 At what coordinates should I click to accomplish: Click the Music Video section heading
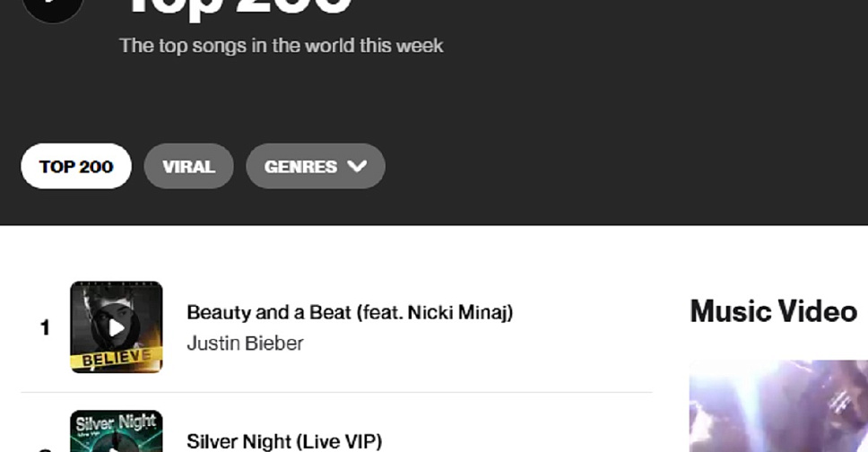(773, 311)
